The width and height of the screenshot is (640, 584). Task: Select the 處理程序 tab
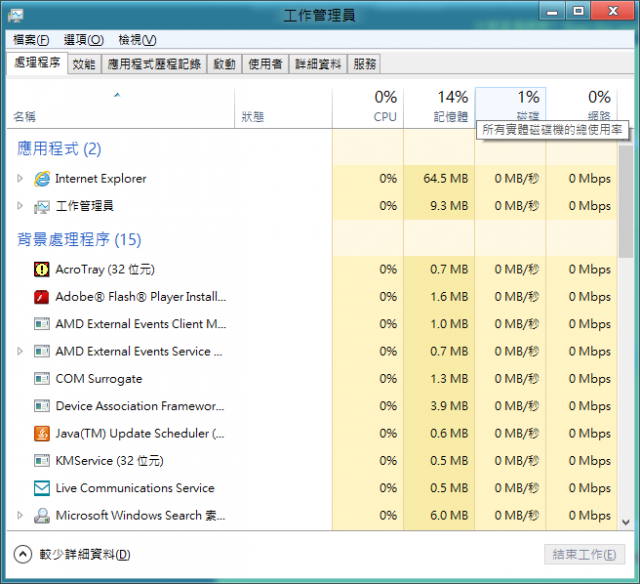pos(37,63)
